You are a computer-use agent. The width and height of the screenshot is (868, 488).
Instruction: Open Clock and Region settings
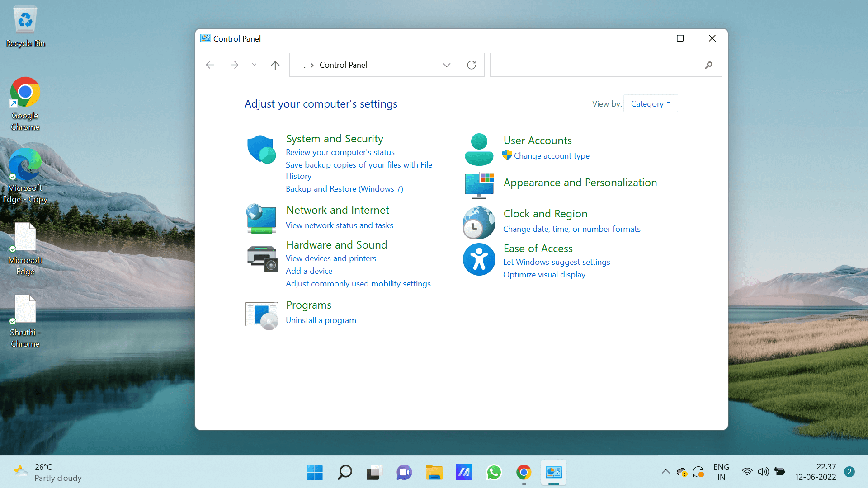pos(545,213)
